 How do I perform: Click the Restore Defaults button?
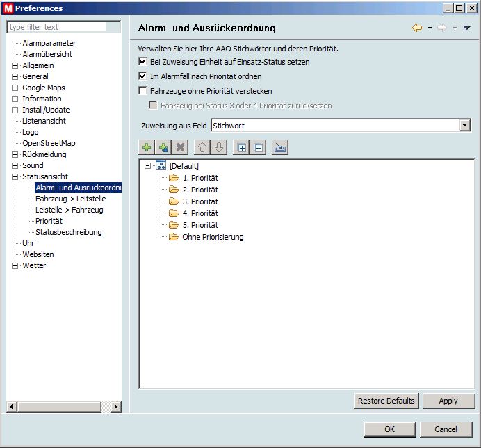point(386,401)
